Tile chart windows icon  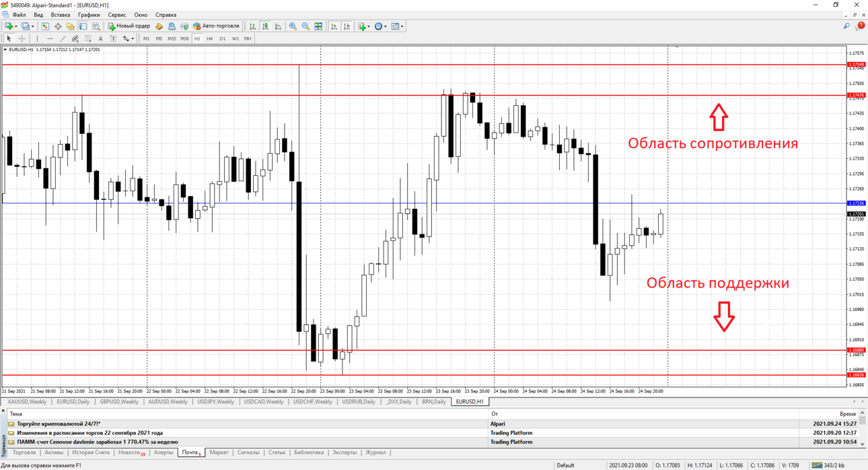click(x=318, y=26)
